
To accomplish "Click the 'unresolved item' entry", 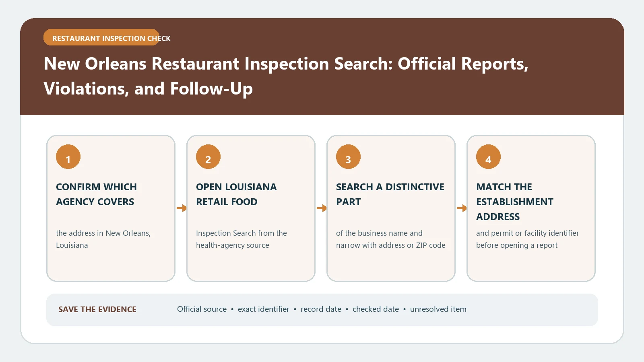I will (438, 309).
